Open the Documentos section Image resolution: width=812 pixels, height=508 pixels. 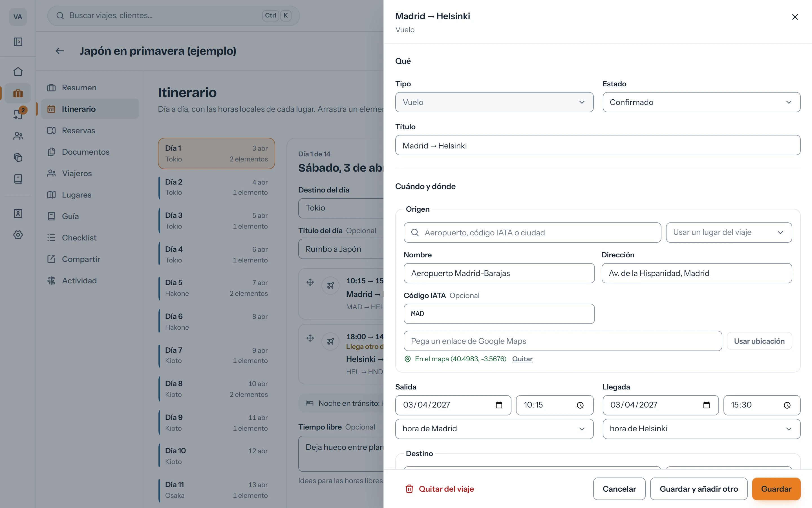point(90,152)
